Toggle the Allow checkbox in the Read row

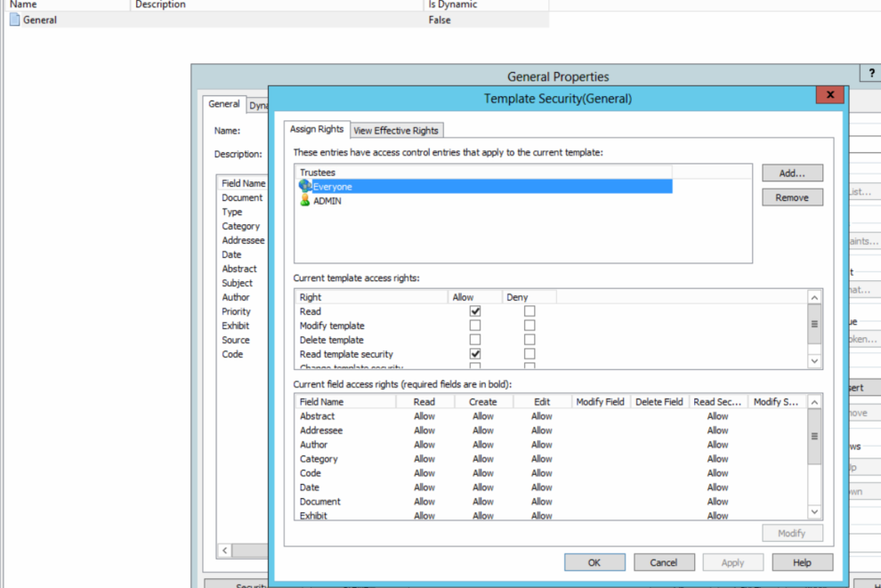[475, 311]
